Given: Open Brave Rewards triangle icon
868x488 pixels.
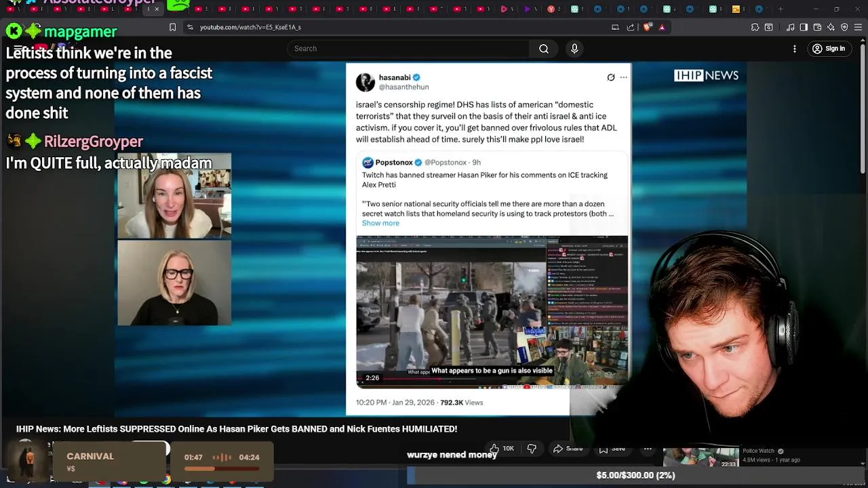Looking at the screenshot, I should coord(662,27).
